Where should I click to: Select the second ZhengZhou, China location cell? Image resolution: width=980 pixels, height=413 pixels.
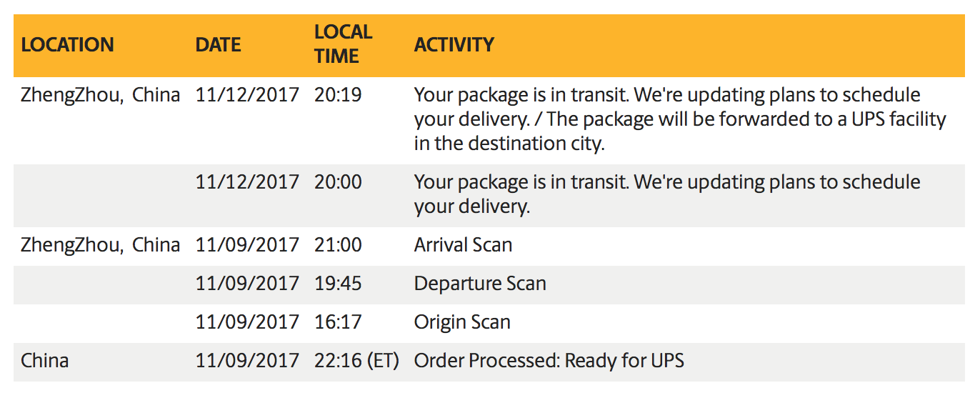(101, 245)
